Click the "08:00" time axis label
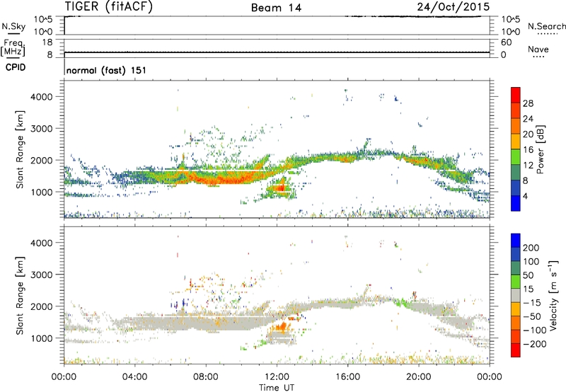The height and width of the screenshot is (392, 566). click(206, 377)
